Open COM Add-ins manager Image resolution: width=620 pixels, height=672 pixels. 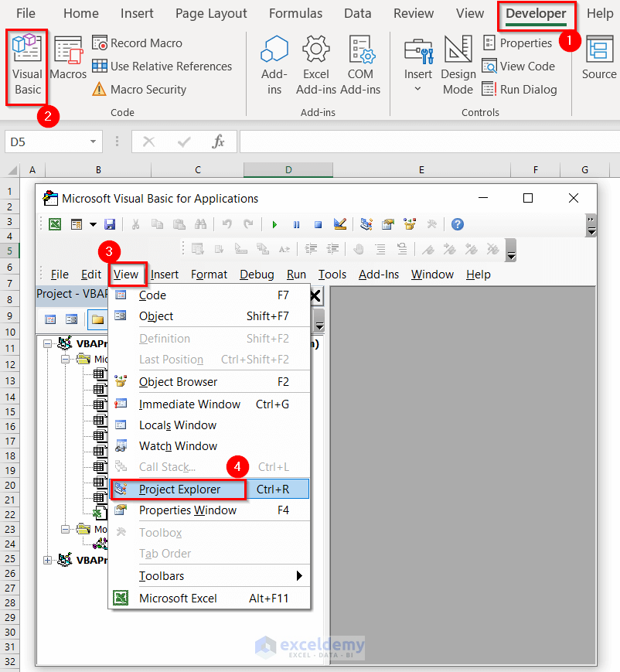point(360,66)
